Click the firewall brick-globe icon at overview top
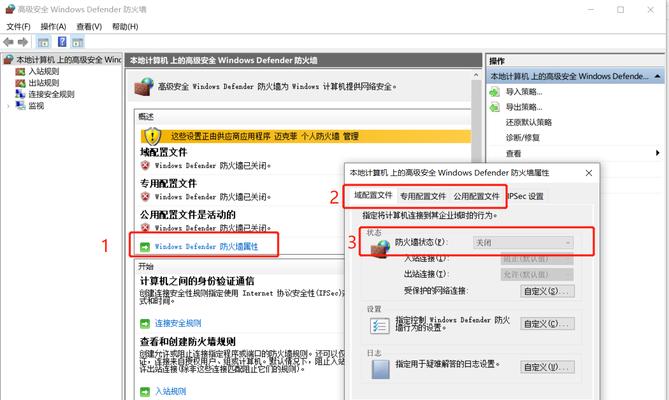This screenshot has width=669, height=400. coord(144,87)
